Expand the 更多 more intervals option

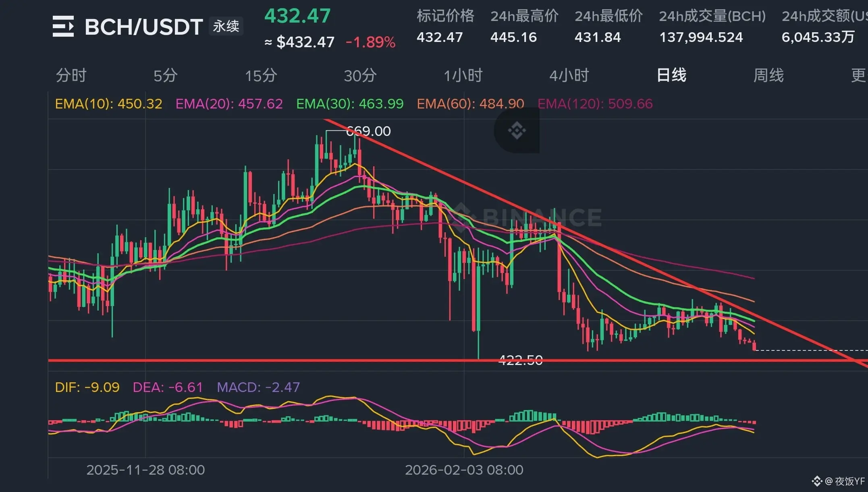(858, 75)
